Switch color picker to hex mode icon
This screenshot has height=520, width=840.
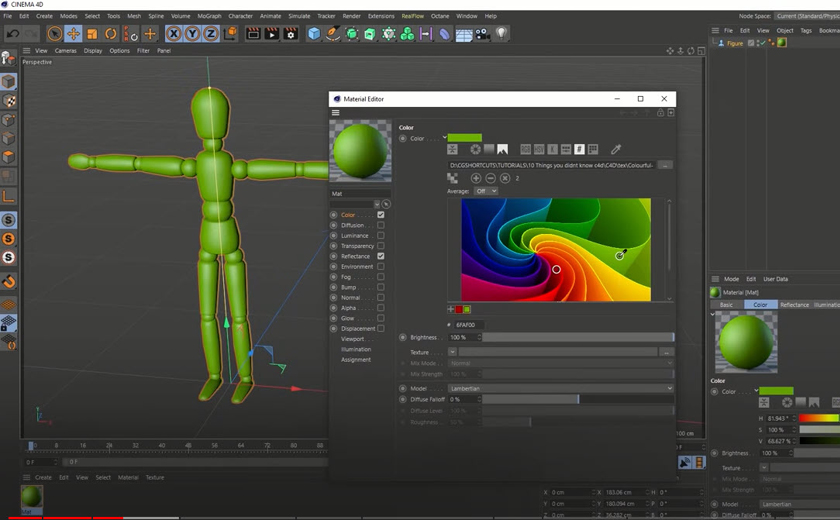coord(579,150)
